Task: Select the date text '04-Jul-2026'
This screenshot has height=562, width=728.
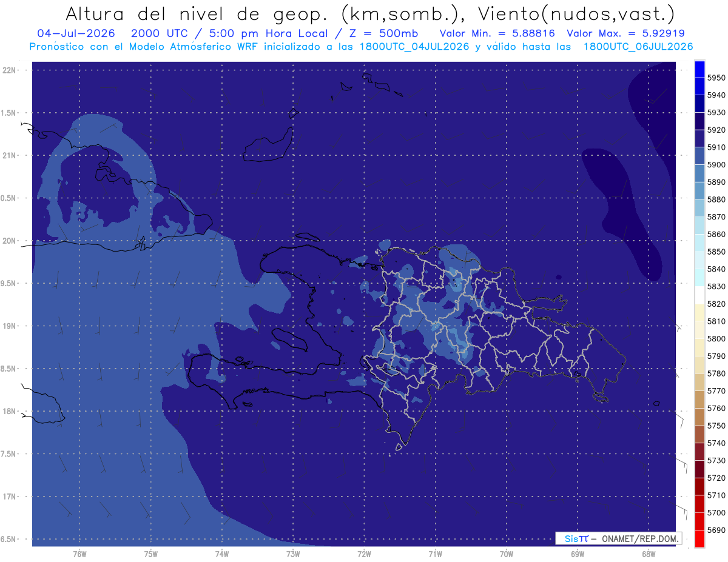Action: click(x=76, y=33)
